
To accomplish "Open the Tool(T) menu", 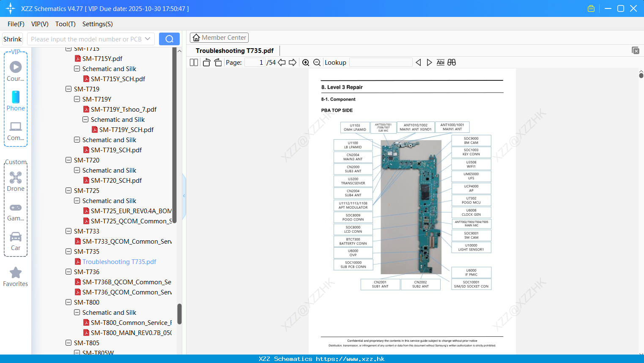I will 66,24.
